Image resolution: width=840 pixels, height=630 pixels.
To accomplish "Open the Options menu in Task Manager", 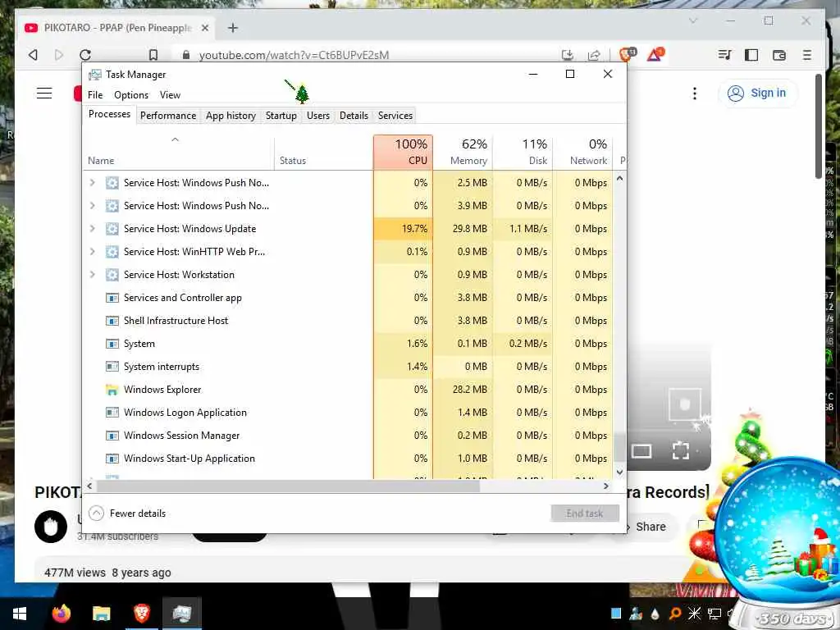I will [131, 95].
